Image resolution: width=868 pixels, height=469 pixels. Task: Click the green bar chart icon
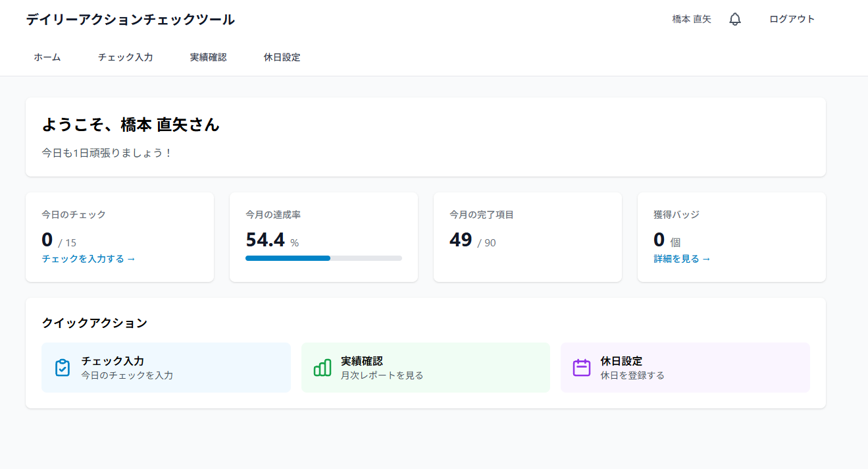[322, 368]
